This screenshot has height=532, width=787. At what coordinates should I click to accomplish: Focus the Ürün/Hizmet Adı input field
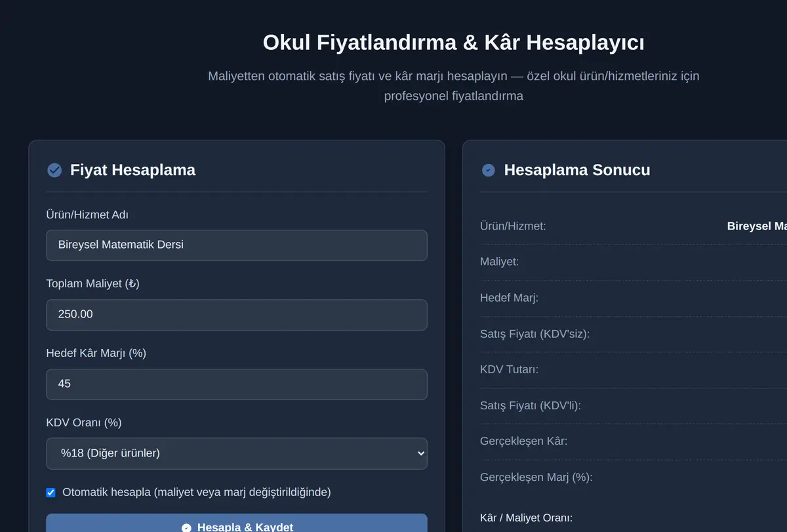tap(237, 245)
